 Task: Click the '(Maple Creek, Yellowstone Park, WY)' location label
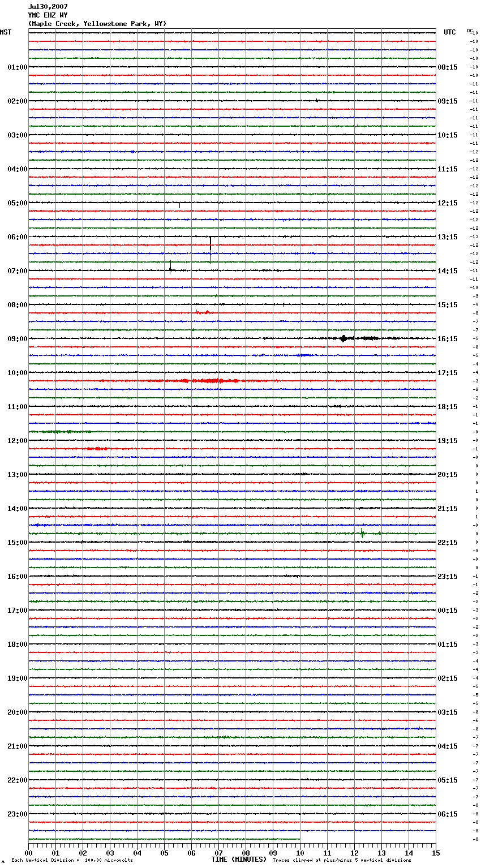[x=97, y=24]
